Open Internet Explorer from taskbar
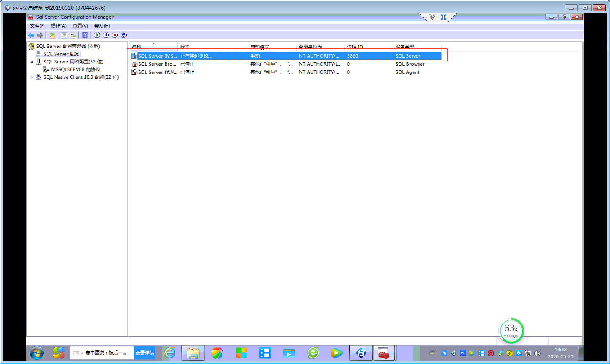Image resolution: width=610 pixels, height=364 pixels. coord(169,353)
